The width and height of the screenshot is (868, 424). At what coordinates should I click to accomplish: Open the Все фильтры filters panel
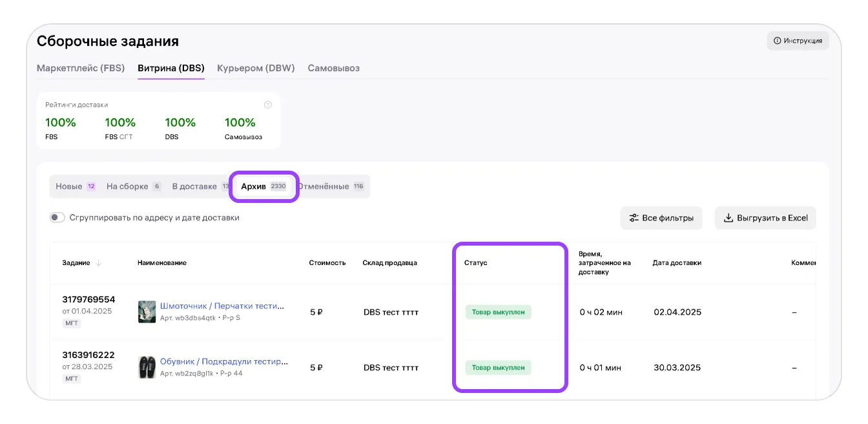[661, 218]
